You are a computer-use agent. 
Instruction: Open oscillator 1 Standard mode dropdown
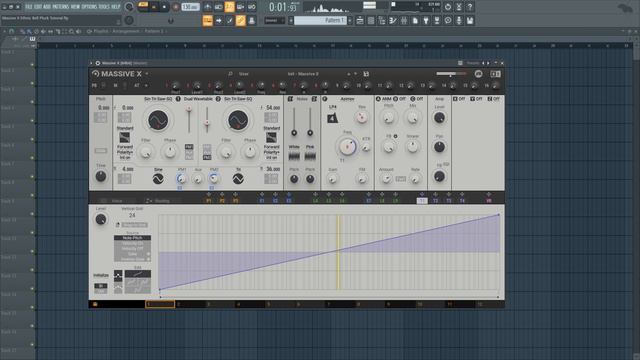125,128
